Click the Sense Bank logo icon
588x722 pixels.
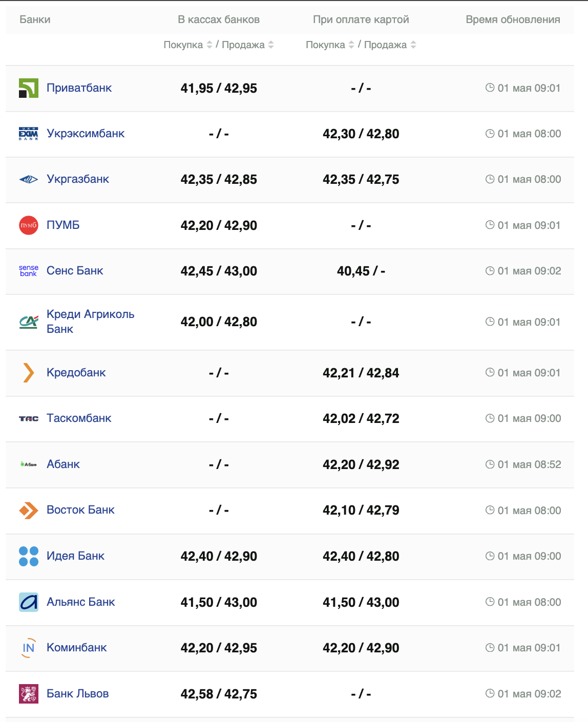click(29, 271)
